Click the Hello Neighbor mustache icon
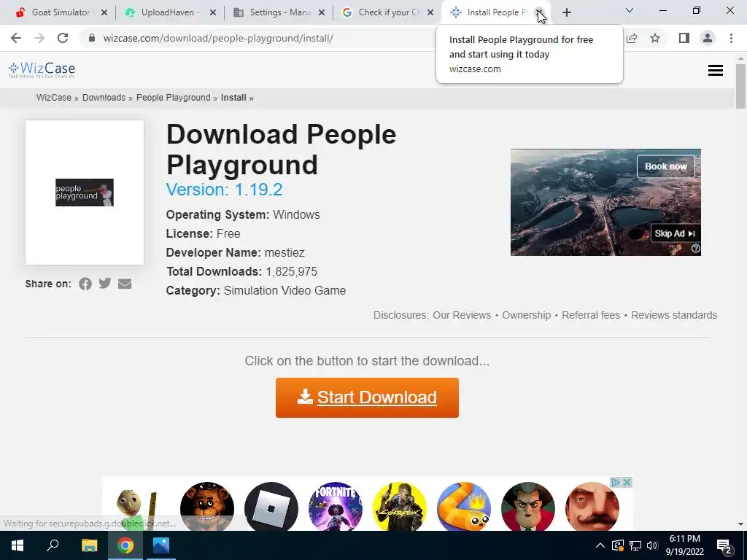This screenshot has height=560, width=747. [x=592, y=507]
